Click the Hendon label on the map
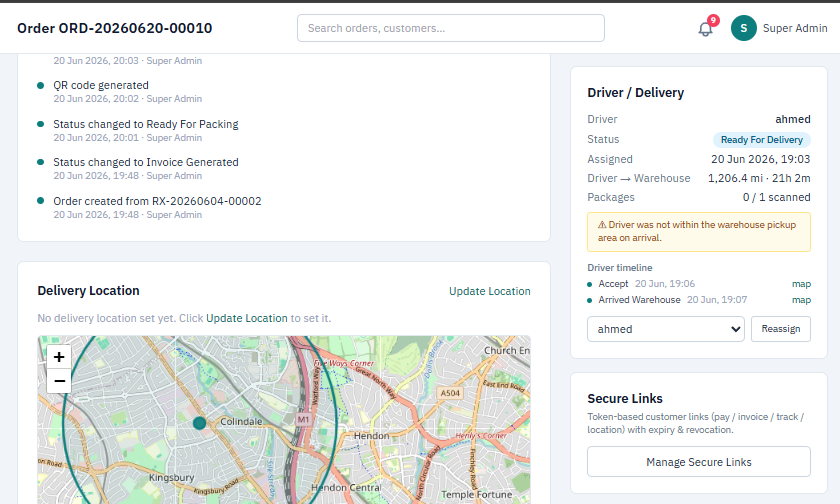This screenshot has height=504, width=840. point(371,436)
